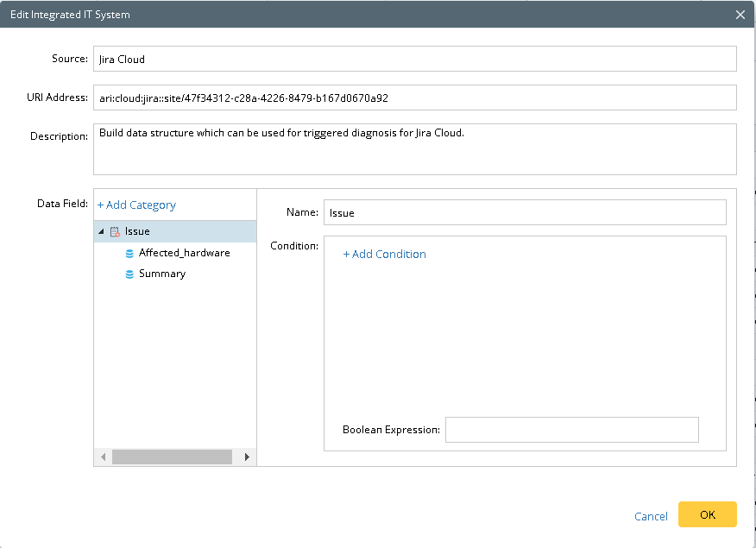Click the right scroll arrow below the tree
The width and height of the screenshot is (756, 548).
pos(247,457)
